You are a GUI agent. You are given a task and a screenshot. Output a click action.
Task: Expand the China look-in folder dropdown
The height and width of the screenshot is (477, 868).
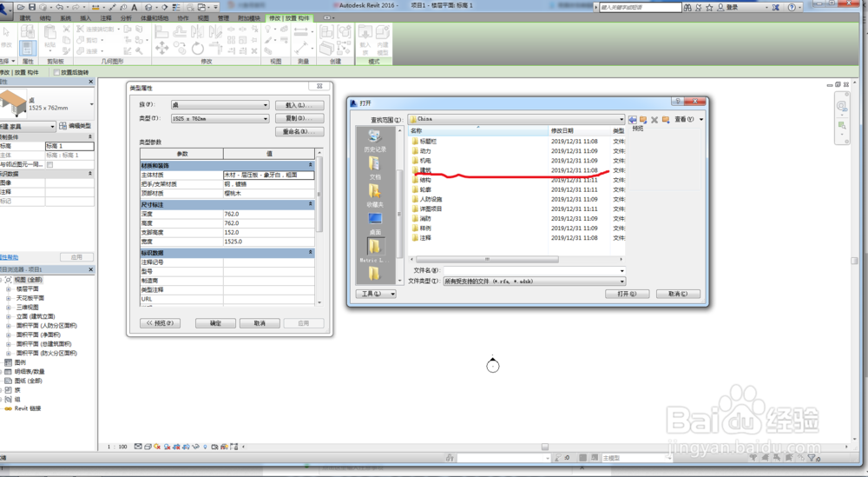tap(621, 119)
